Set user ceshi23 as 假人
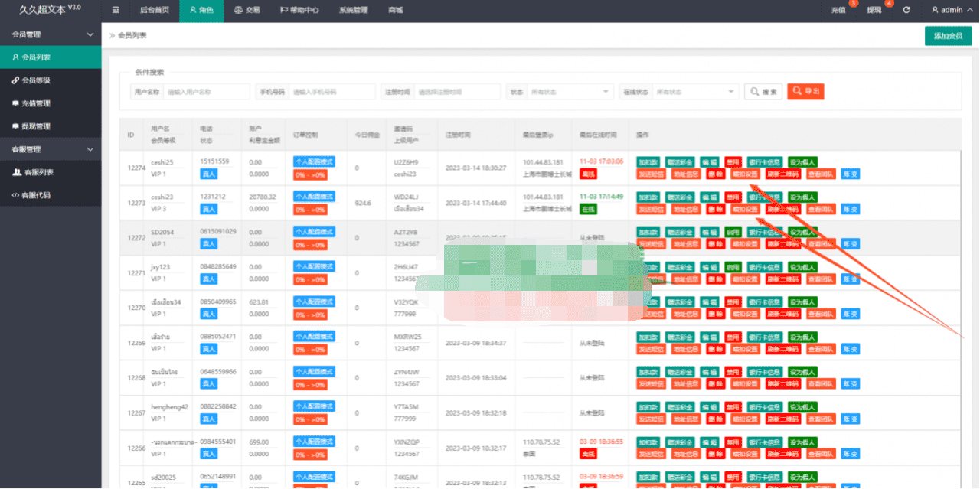Image resolution: width=980 pixels, height=489 pixels. point(802,197)
